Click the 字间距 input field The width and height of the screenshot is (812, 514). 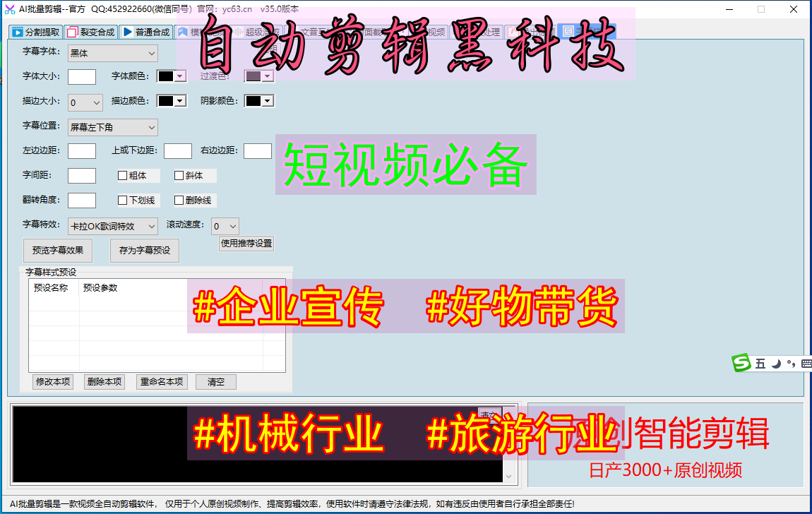(x=82, y=176)
